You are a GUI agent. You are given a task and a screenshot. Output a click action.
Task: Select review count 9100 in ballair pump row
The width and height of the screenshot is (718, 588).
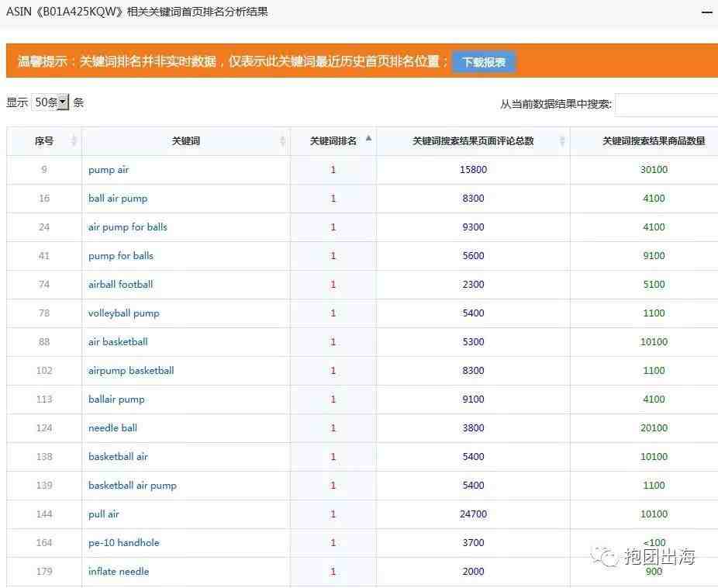[473, 399]
